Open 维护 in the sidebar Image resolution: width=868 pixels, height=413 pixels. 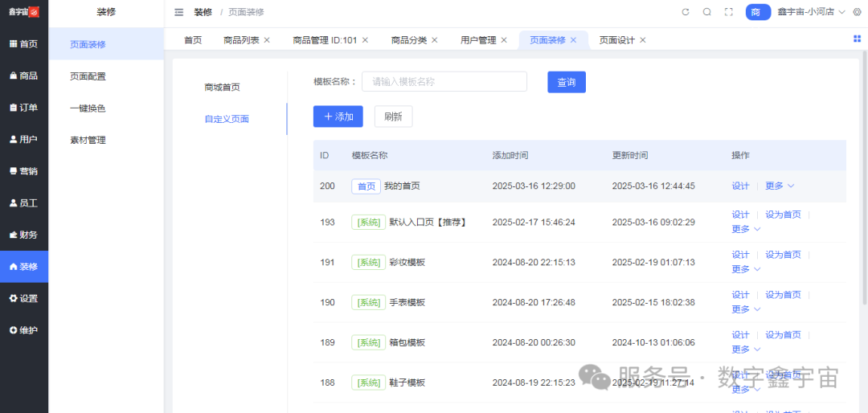pos(24,330)
